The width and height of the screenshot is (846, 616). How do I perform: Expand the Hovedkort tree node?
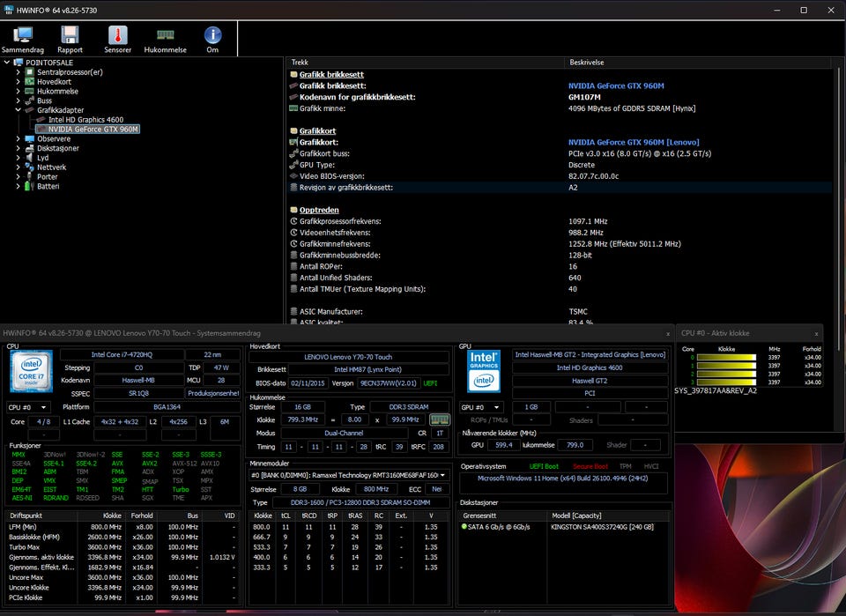(x=18, y=81)
